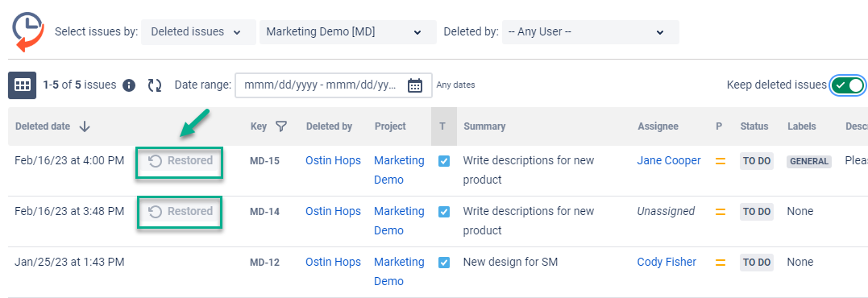Expand the Deleted issues dropdown
This screenshot has width=868, height=298.
199,32
